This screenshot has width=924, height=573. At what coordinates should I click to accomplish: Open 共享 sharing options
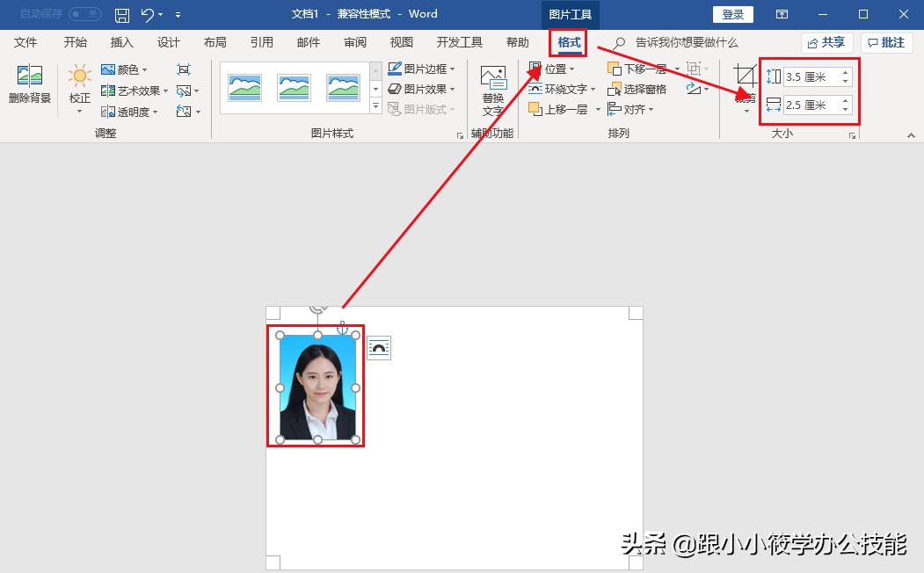(x=825, y=41)
